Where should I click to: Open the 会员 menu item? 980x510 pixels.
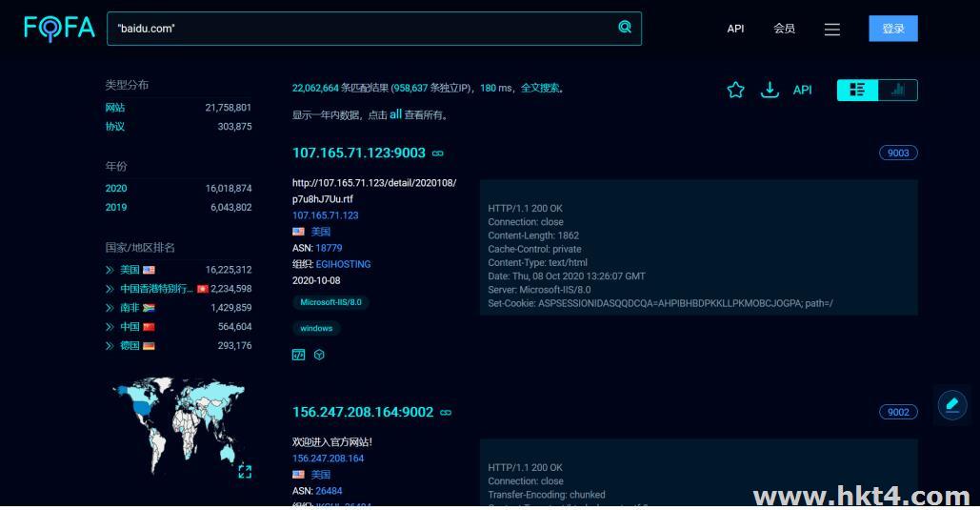point(784,29)
